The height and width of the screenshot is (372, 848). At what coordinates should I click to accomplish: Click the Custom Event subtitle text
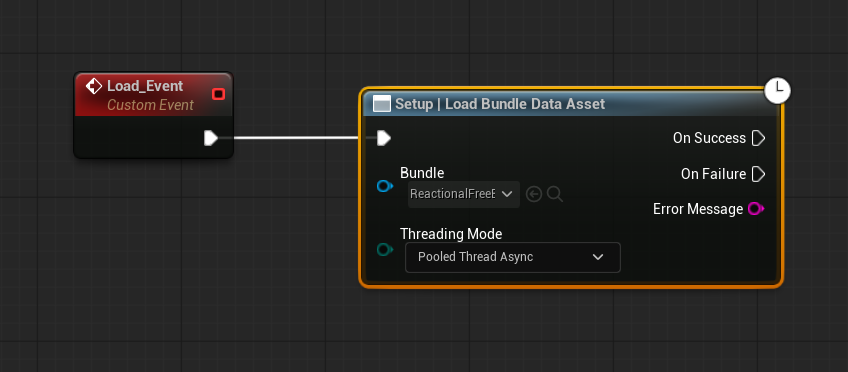pos(150,105)
